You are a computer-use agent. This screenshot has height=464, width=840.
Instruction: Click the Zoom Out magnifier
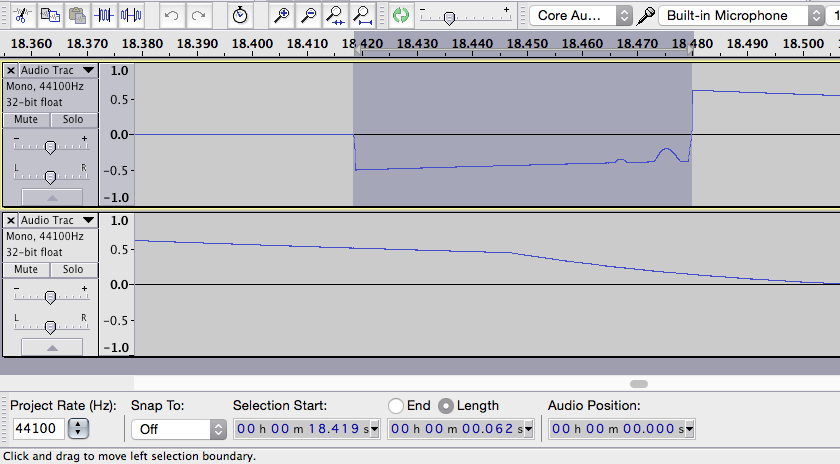click(310, 15)
